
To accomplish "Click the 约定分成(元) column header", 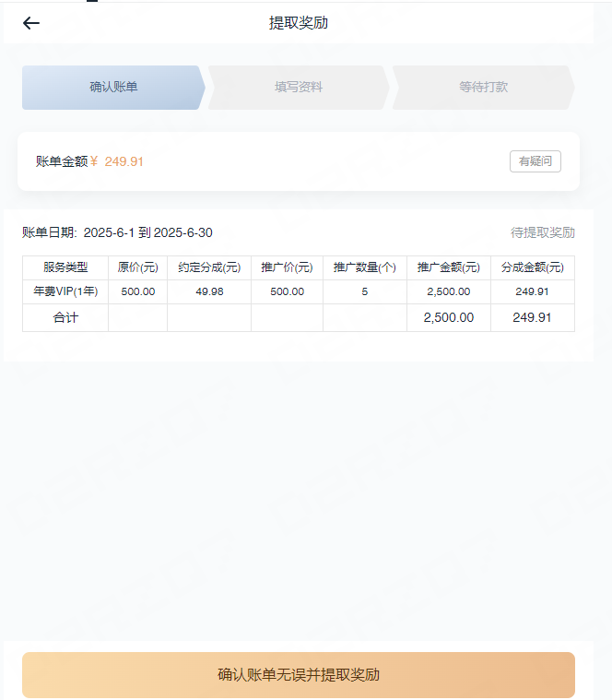I will (x=209, y=267).
